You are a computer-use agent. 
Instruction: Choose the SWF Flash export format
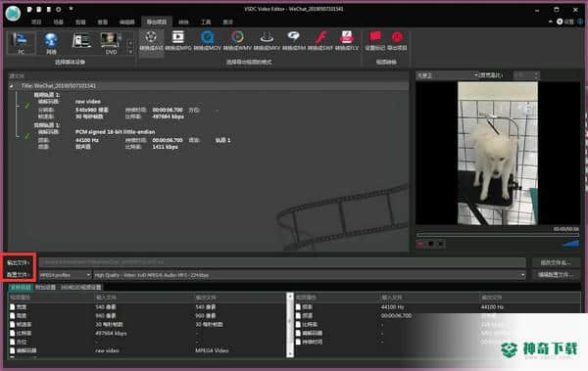(x=319, y=41)
